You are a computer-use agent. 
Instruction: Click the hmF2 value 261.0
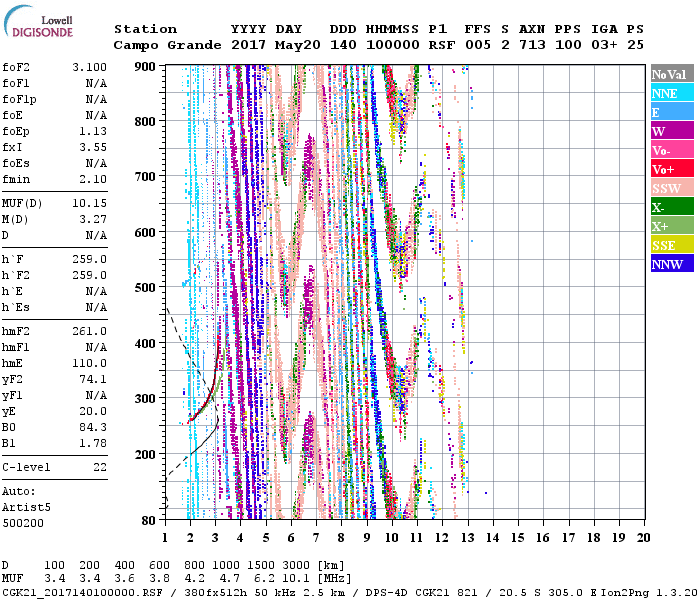tap(91, 331)
